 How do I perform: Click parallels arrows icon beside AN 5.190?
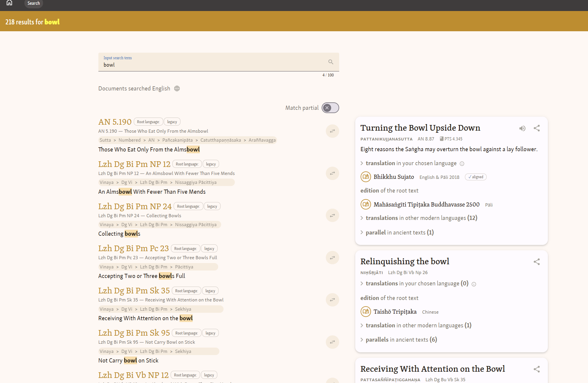click(332, 131)
